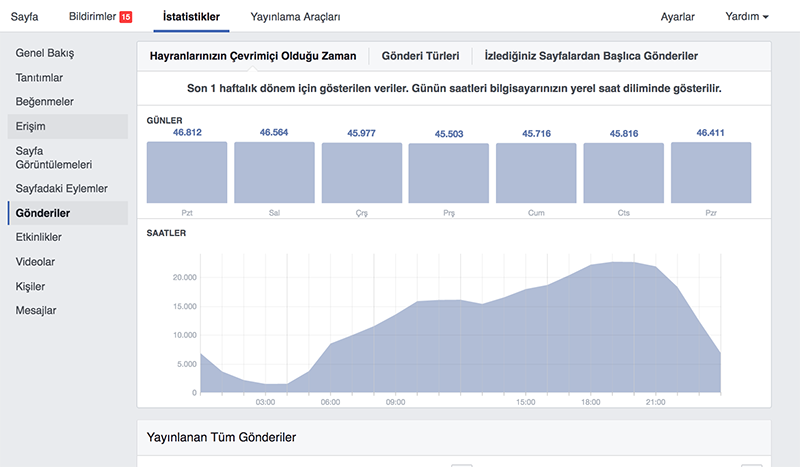800x467 pixels.
Task: Open Sayfadaki Eylemler in the sidebar
Action: pyautogui.click(x=61, y=188)
